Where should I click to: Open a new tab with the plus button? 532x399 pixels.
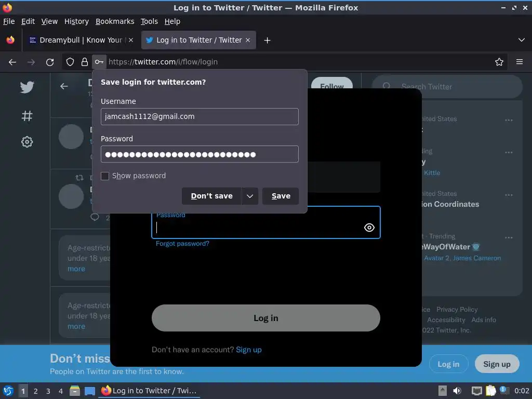[268, 41]
